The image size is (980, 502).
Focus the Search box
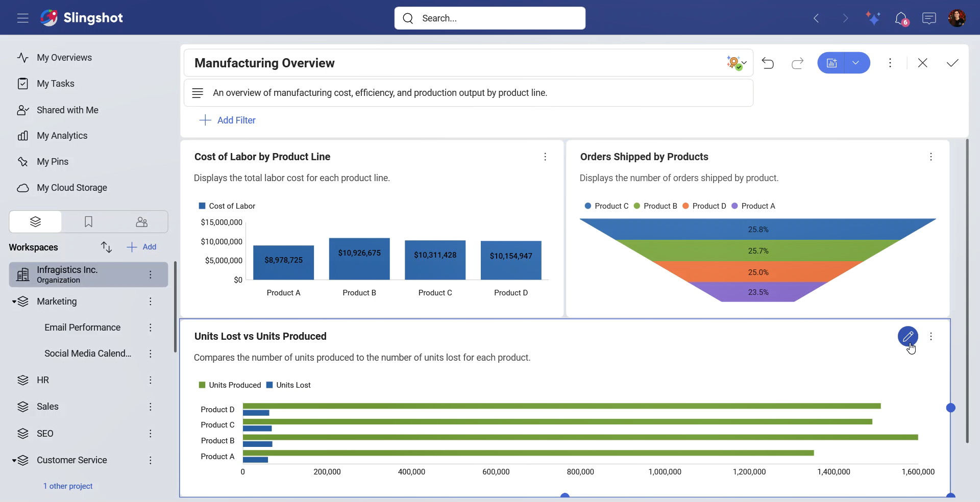(x=490, y=18)
